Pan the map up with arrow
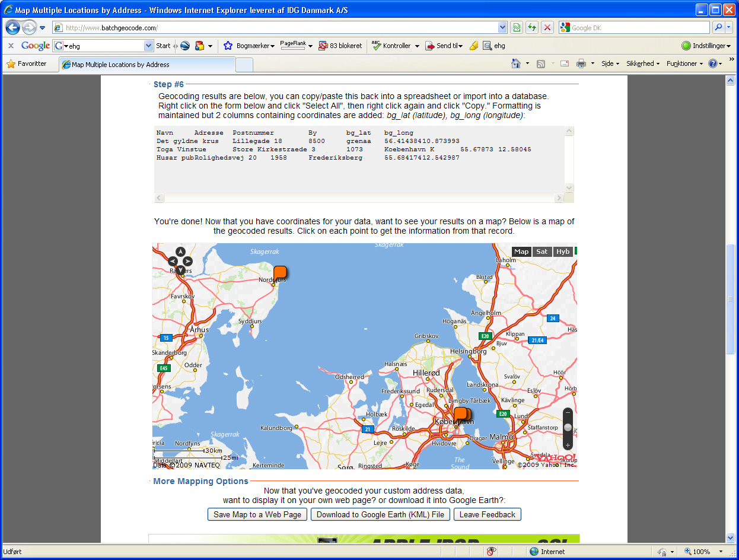 (180, 252)
